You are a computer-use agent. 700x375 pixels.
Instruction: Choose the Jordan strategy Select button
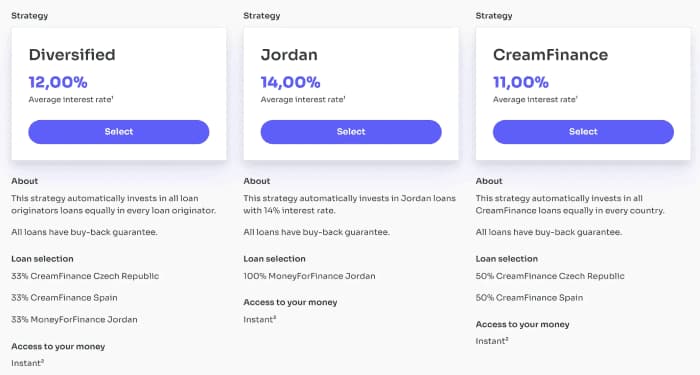pos(351,132)
